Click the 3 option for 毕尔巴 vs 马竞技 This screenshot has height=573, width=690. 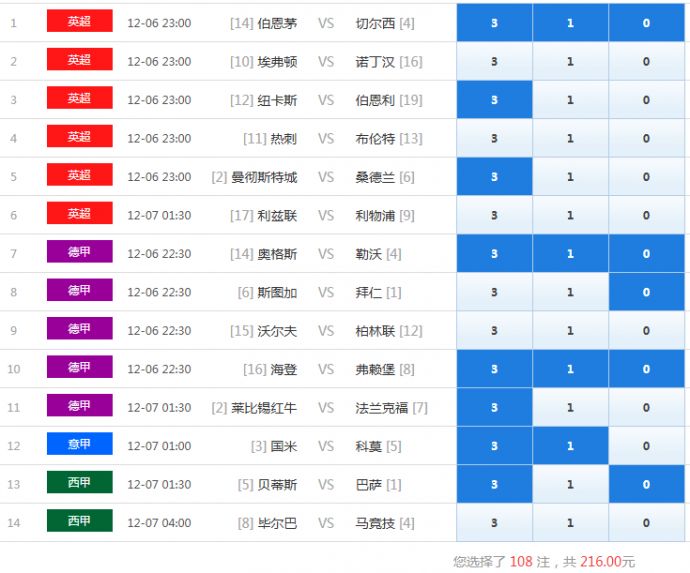[494, 523]
